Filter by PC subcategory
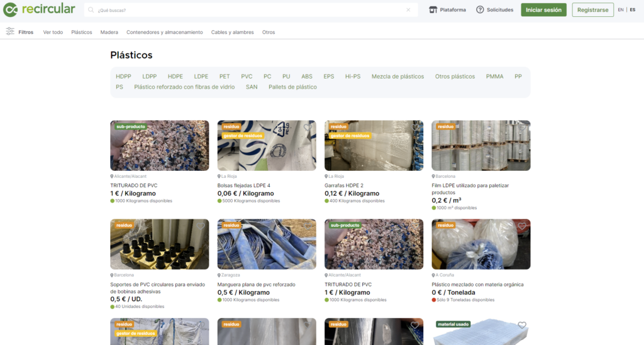The image size is (644, 345). (x=267, y=76)
